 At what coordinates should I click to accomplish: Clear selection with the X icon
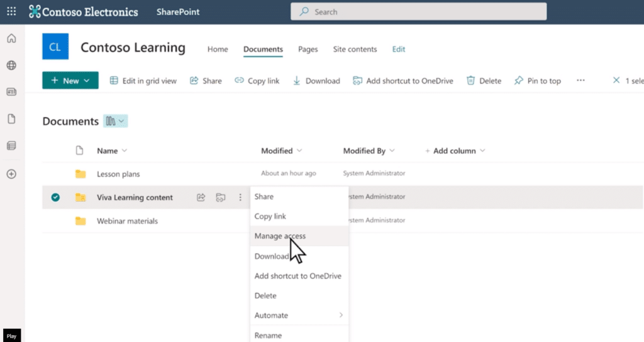pos(616,80)
